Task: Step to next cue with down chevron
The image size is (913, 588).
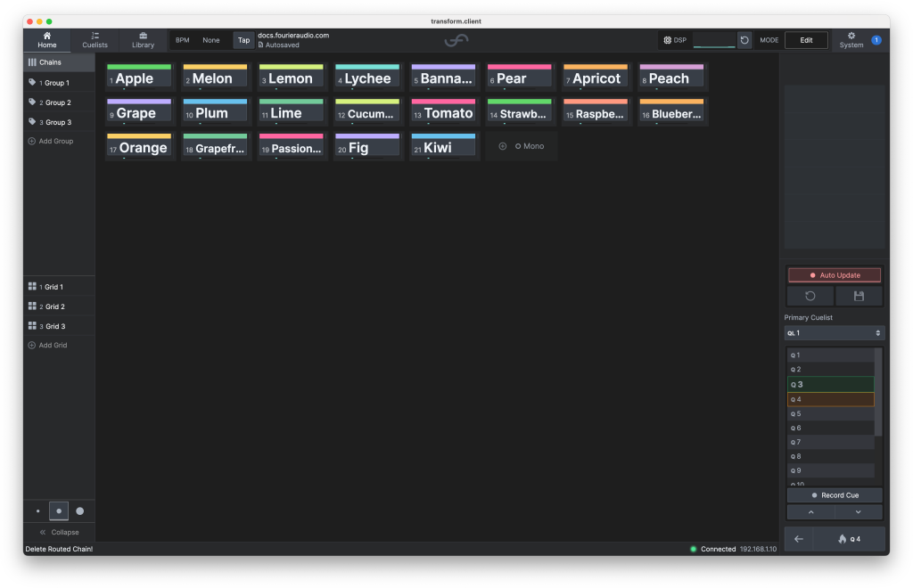Action: point(859,512)
